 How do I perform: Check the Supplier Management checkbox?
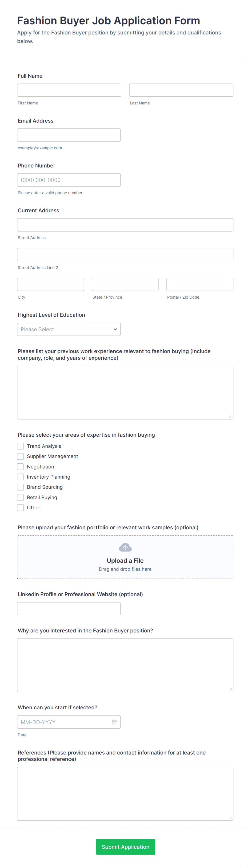pos(20,456)
